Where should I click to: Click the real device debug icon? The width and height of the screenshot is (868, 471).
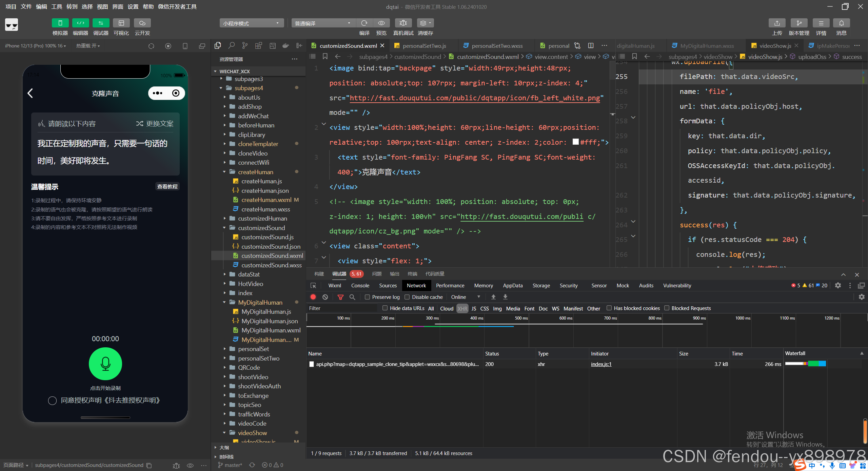point(403,23)
